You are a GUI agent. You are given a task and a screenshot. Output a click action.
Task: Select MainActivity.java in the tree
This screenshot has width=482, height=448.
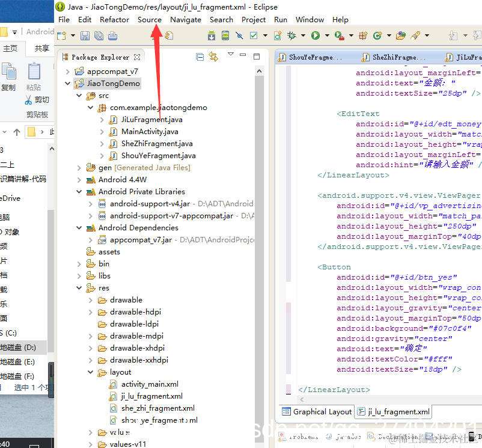click(150, 132)
